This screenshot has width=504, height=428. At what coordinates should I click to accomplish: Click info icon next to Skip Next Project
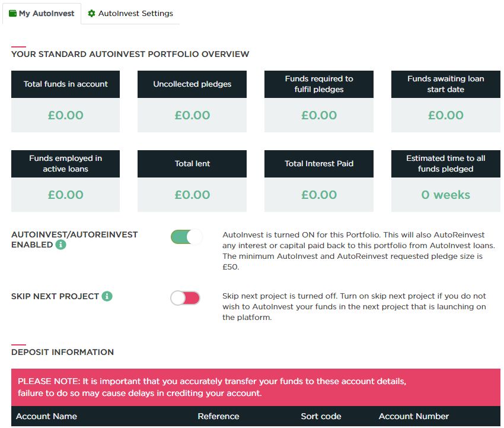coord(107,296)
